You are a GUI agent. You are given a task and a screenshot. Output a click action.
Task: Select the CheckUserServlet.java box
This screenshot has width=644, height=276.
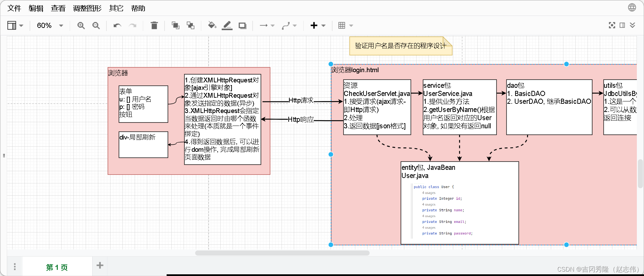[x=377, y=107]
